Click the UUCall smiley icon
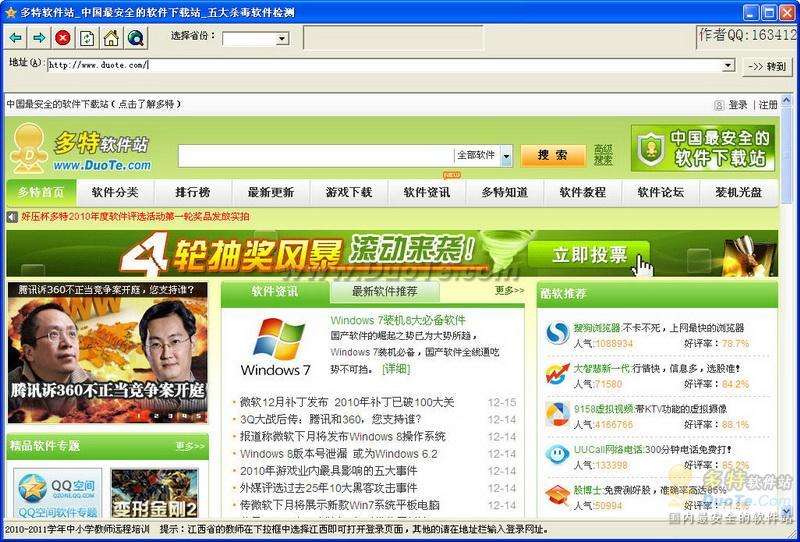This screenshot has width=800, height=542. tap(557, 454)
